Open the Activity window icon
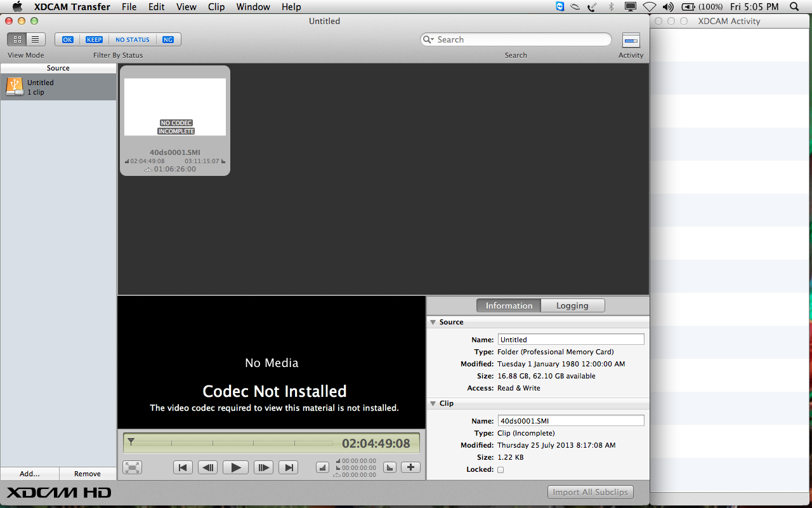812x508 pixels. pyautogui.click(x=631, y=41)
